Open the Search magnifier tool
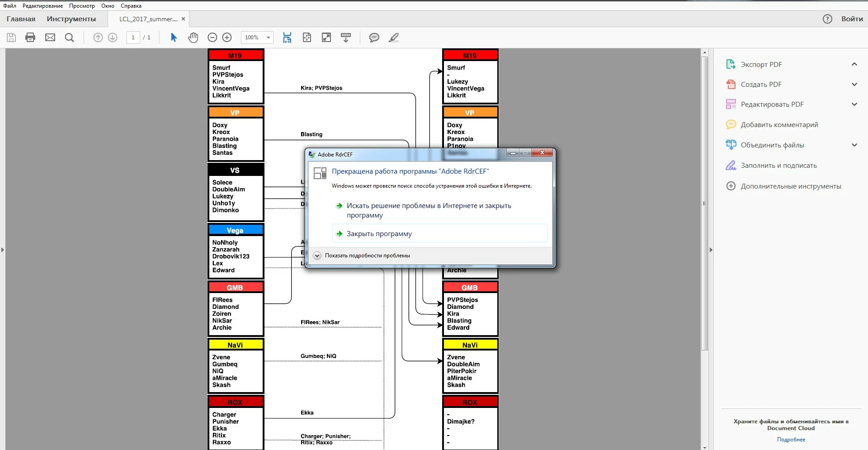Viewport: 868px width, 450px height. (69, 38)
